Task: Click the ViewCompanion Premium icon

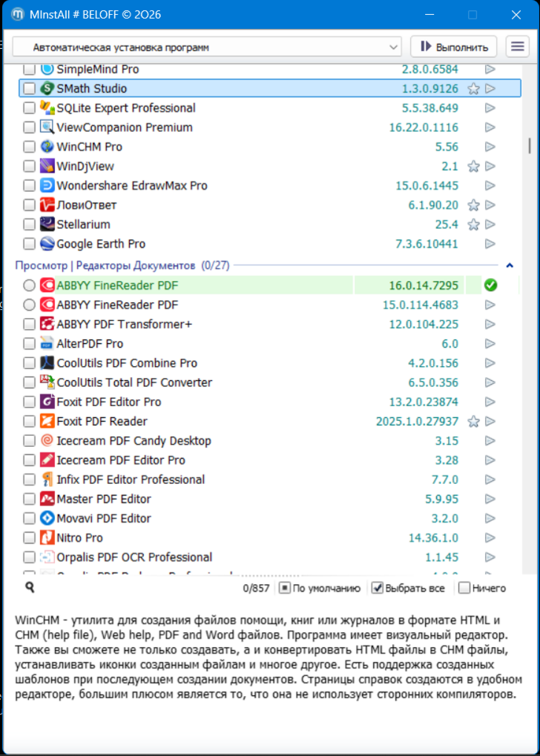Action: (47, 127)
